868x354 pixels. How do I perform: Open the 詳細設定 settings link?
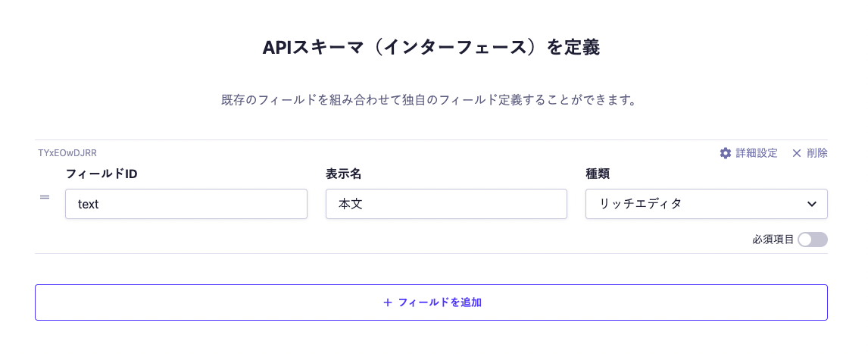757,153
